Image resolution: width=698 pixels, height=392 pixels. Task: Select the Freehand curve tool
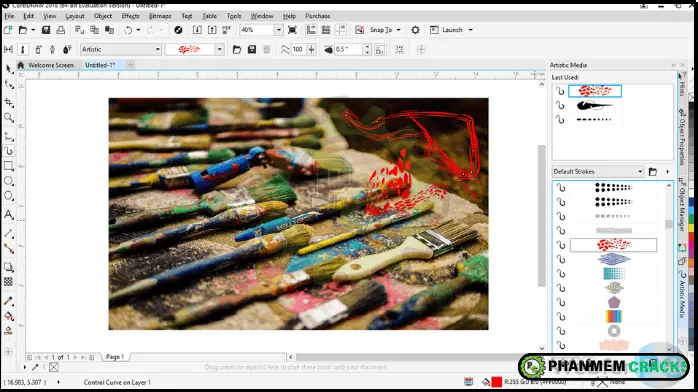(9, 137)
